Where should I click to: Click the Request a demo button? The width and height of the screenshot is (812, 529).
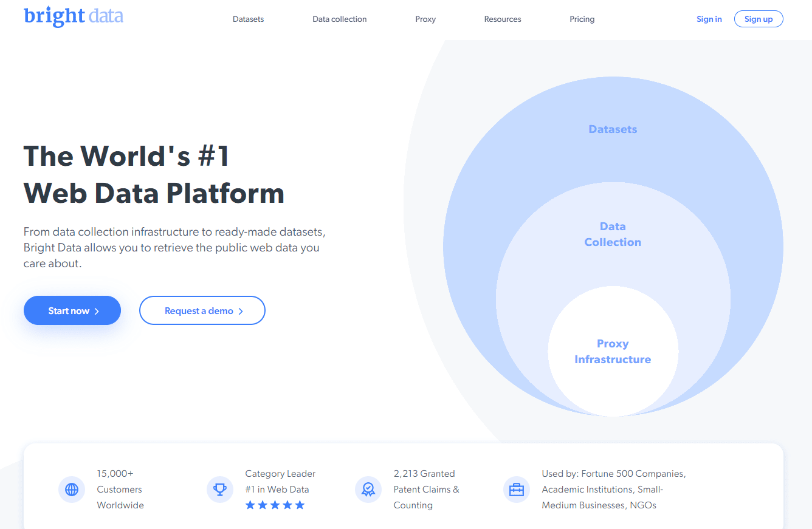pos(202,310)
